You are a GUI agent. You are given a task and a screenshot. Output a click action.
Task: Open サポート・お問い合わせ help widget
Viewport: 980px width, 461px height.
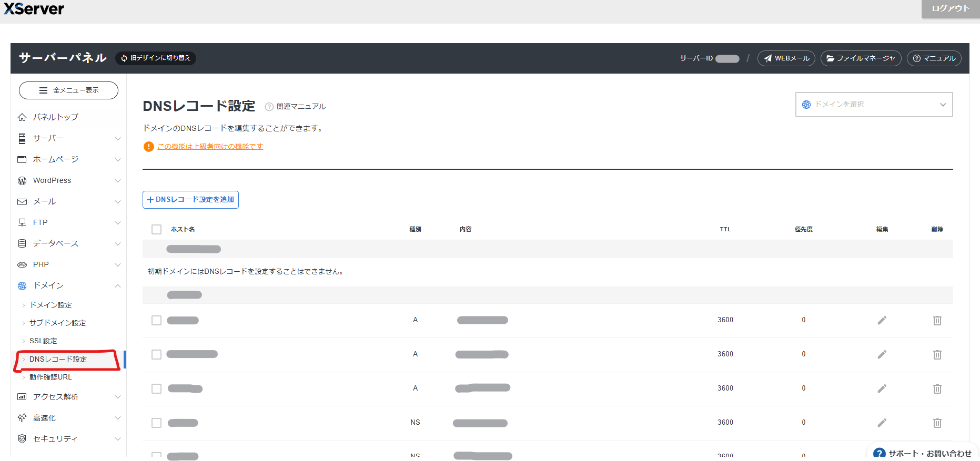point(922,453)
